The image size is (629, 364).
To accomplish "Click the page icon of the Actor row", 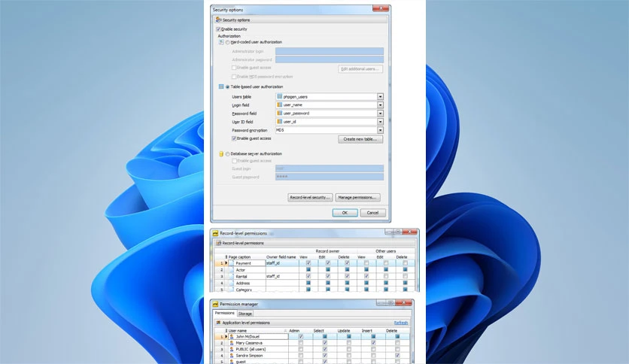I will (x=232, y=270).
